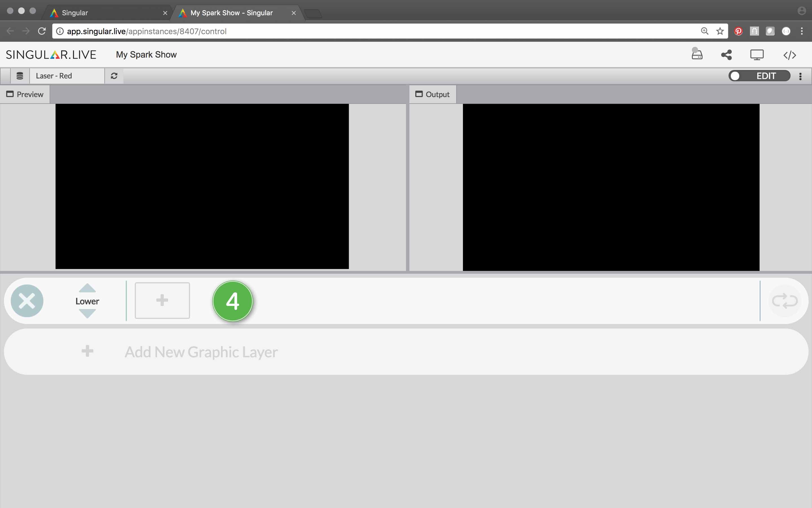Click the zoom magnifier icon in the address bar
812x508 pixels.
pos(705,31)
